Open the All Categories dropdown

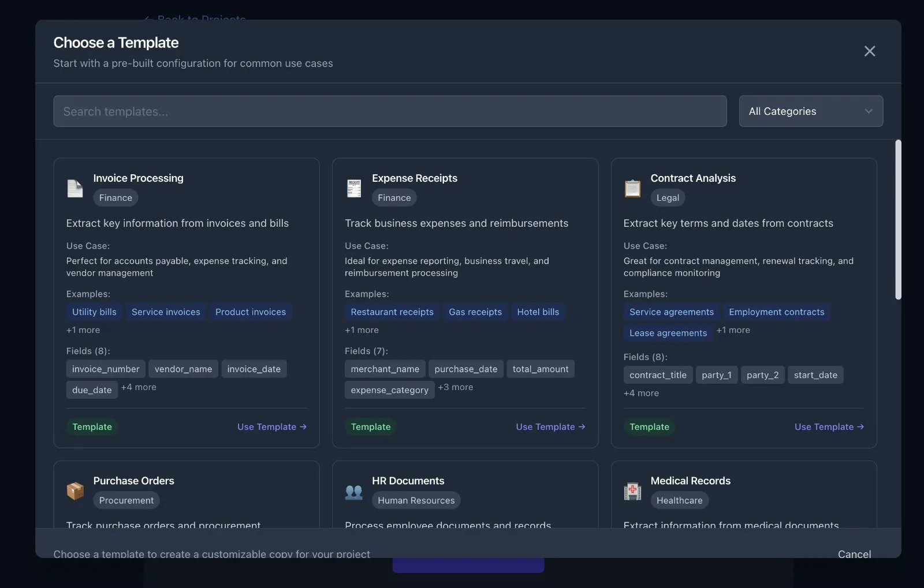pyautogui.click(x=811, y=111)
